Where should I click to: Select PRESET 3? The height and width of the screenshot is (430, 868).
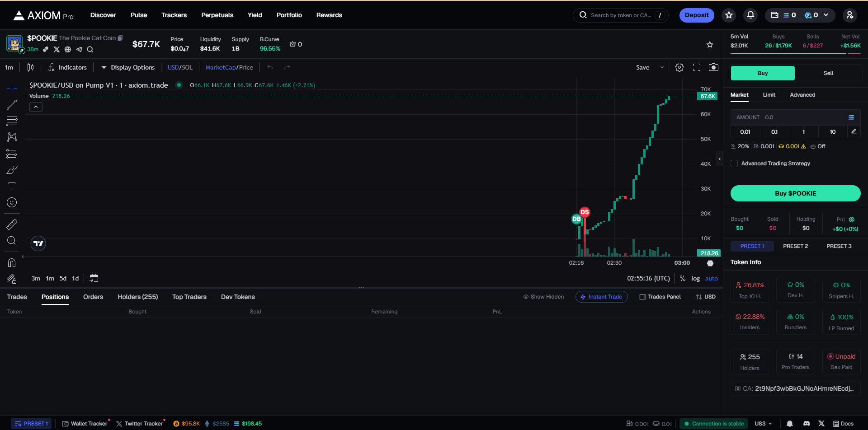click(x=839, y=246)
